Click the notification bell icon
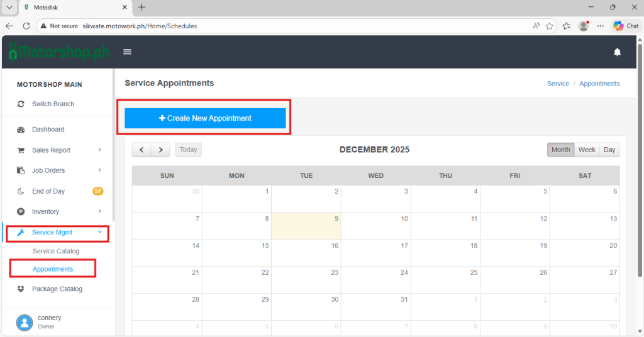 [x=617, y=52]
